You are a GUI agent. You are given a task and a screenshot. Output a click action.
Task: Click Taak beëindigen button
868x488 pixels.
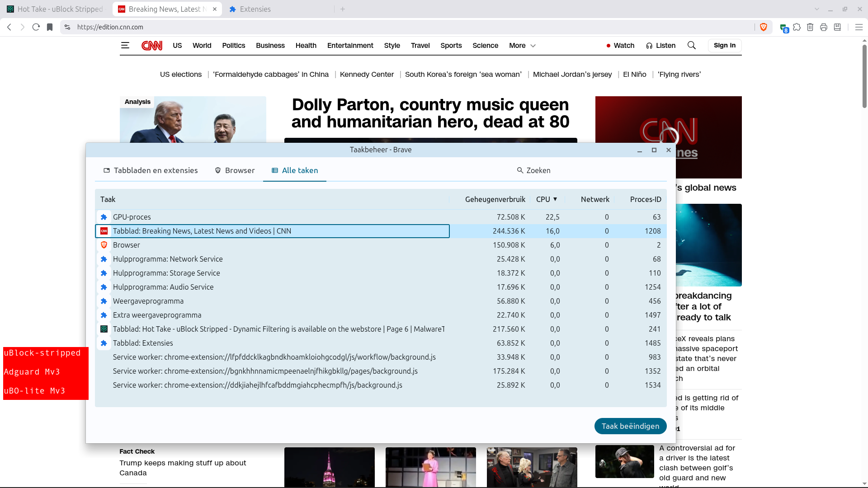tap(631, 426)
